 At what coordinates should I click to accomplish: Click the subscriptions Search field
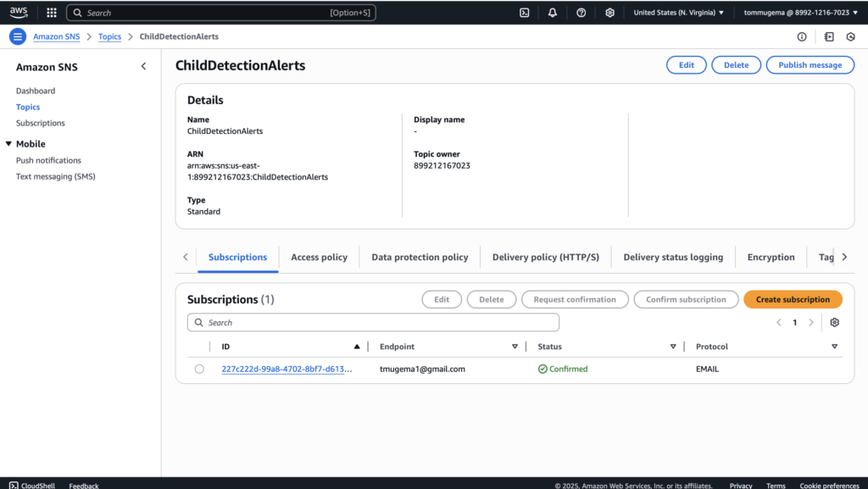coord(373,323)
